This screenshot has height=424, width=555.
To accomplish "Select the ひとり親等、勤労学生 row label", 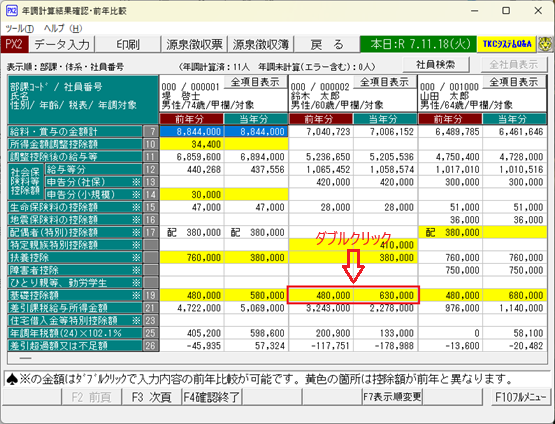I will pyautogui.click(x=75, y=283).
